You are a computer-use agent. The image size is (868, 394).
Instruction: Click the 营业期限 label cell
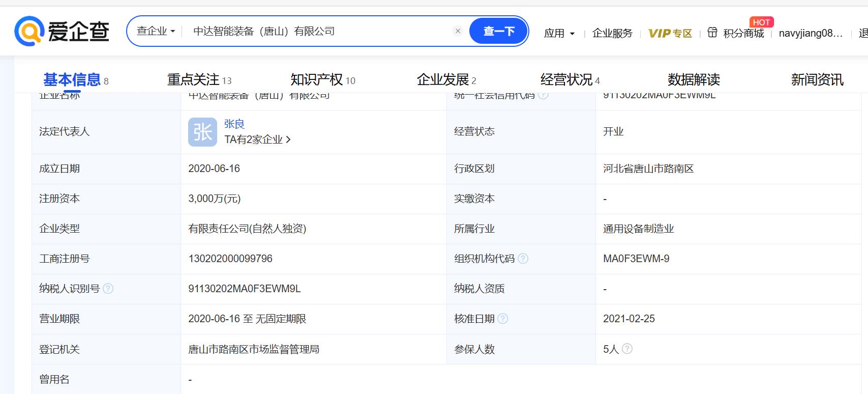tap(106, 319)
